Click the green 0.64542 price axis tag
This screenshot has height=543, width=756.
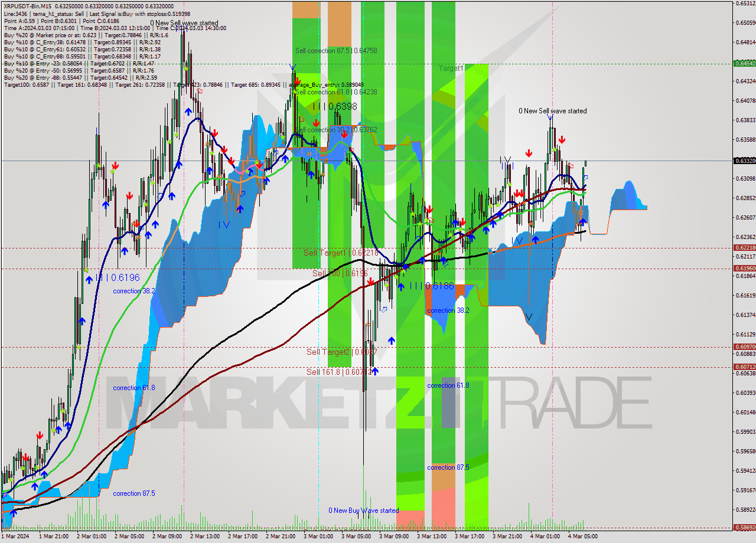744,63
